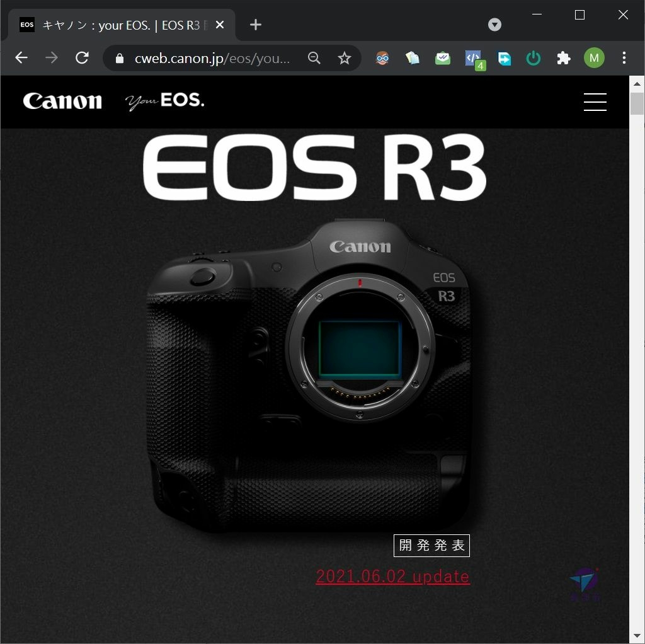Close the EOS R3 browser tab
The image size is (645, 644).
[x=220, y=25]
